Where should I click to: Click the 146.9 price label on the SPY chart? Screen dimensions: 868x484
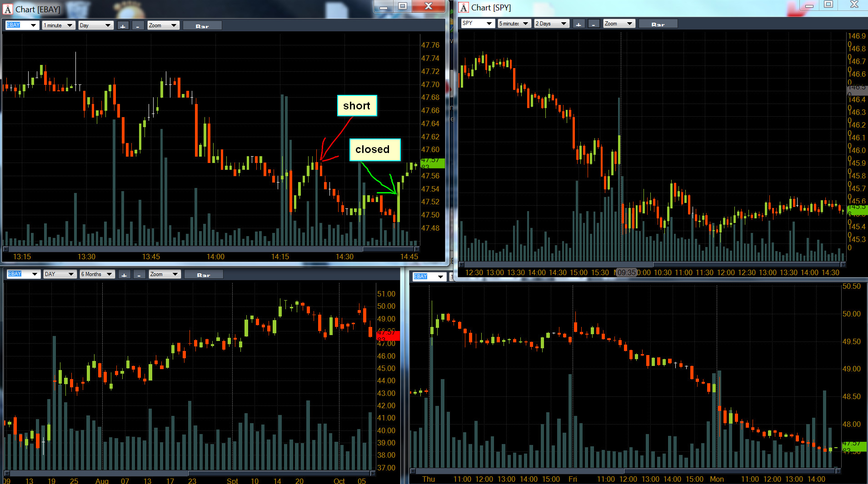coord(857,36)
